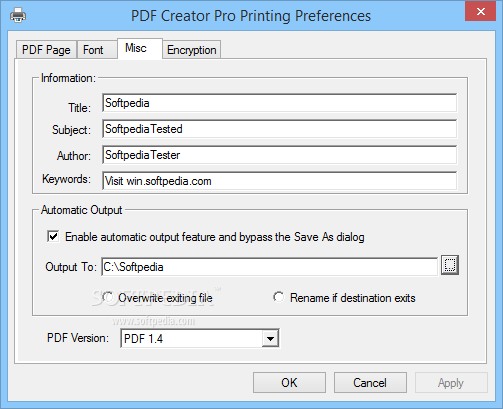Click the Apply button

(451, 383)
